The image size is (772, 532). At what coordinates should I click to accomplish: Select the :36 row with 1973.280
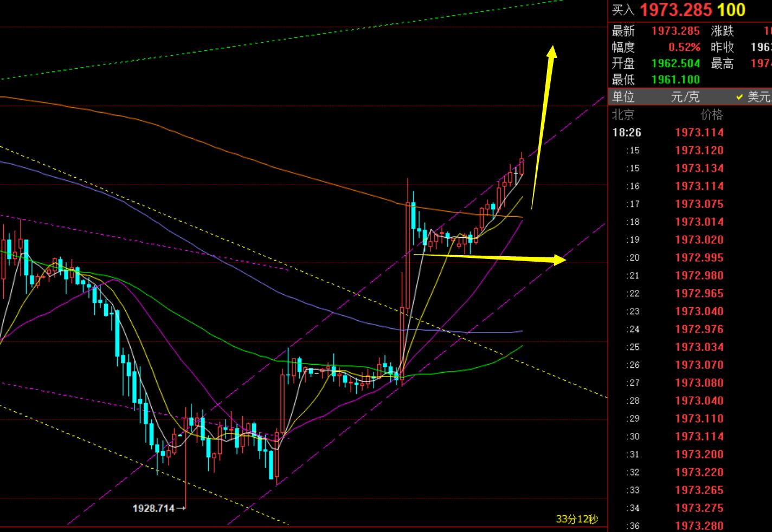(690, 525)
